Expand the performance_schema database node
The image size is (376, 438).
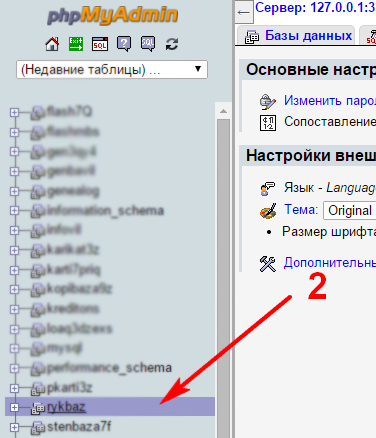pyautogui.click(x=14, y=368)
